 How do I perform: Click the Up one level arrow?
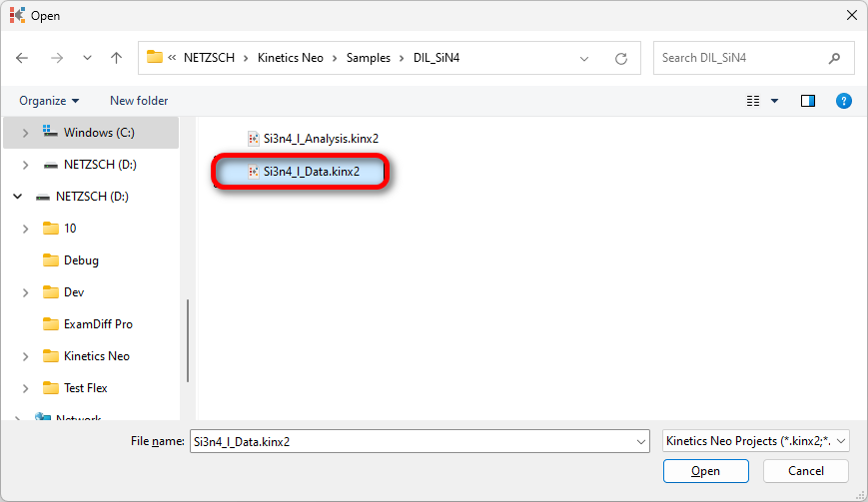[116, 58]
